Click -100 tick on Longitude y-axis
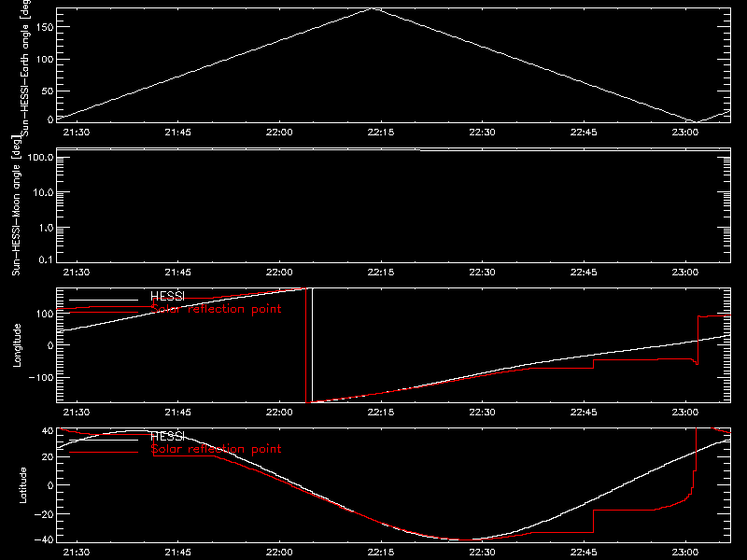The image size is (747, 560). pos(40,377)
